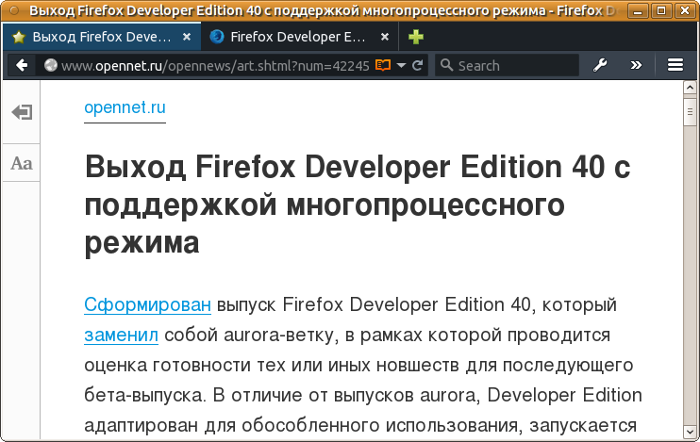This screenshot has width=700, height=442.
Task: Open the hamburger menu
Action: 675,65
